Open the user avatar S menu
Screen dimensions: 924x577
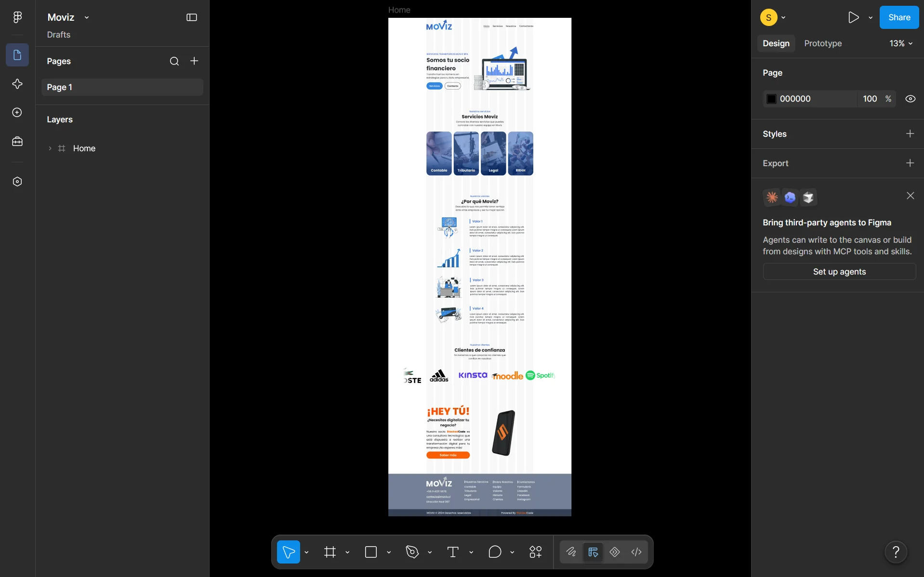(768, 17)
